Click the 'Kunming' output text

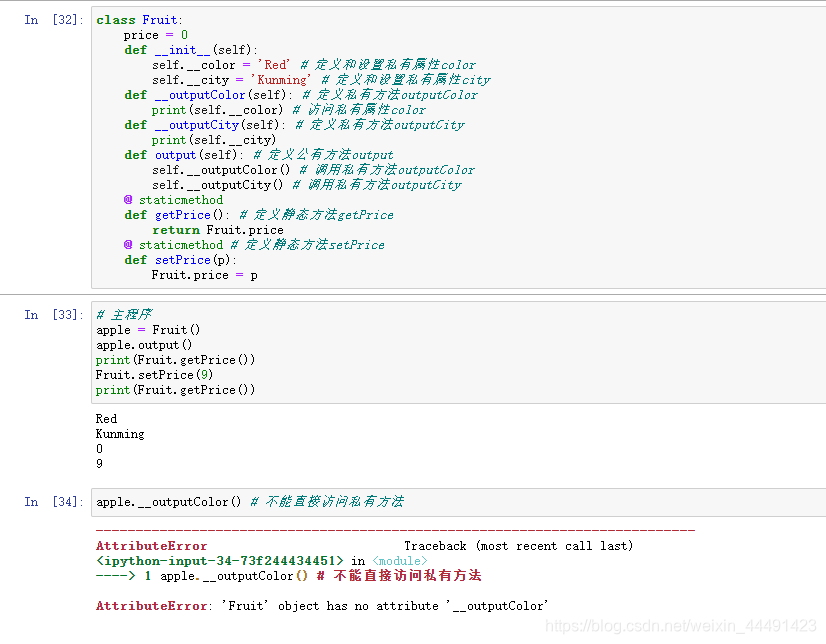(x=120, y=434)
